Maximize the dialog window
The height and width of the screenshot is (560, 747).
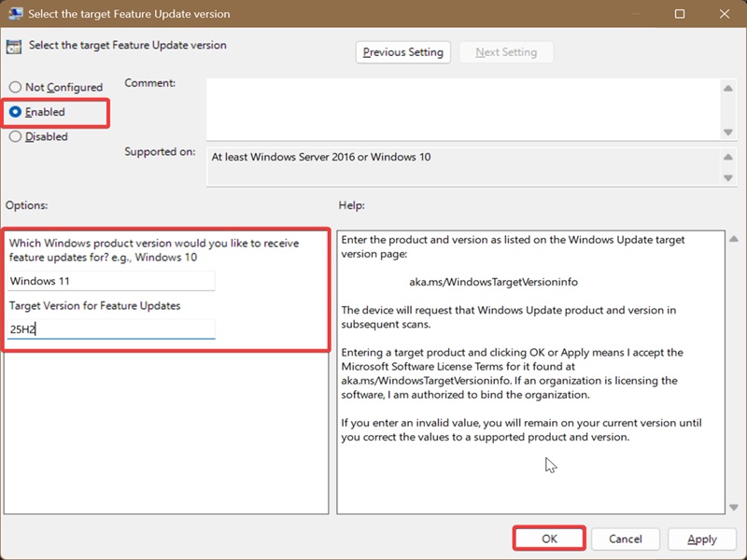tap(680, 14)
